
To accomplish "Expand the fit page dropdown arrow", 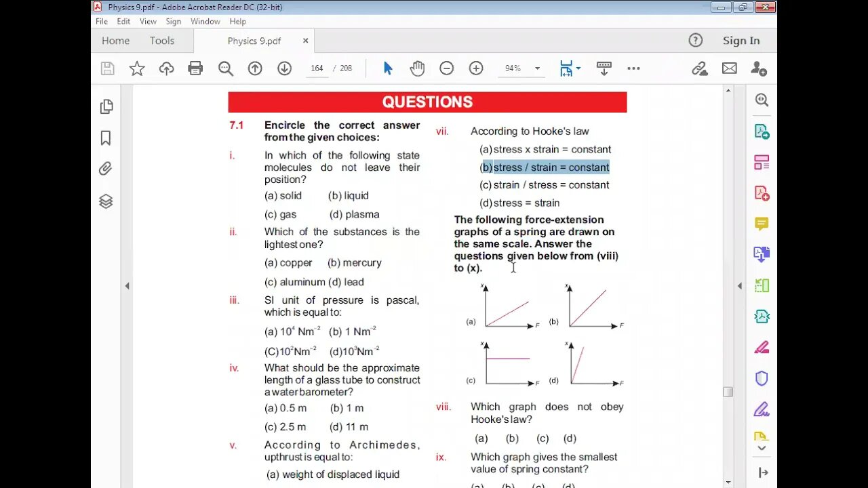I will pos(578,68).
